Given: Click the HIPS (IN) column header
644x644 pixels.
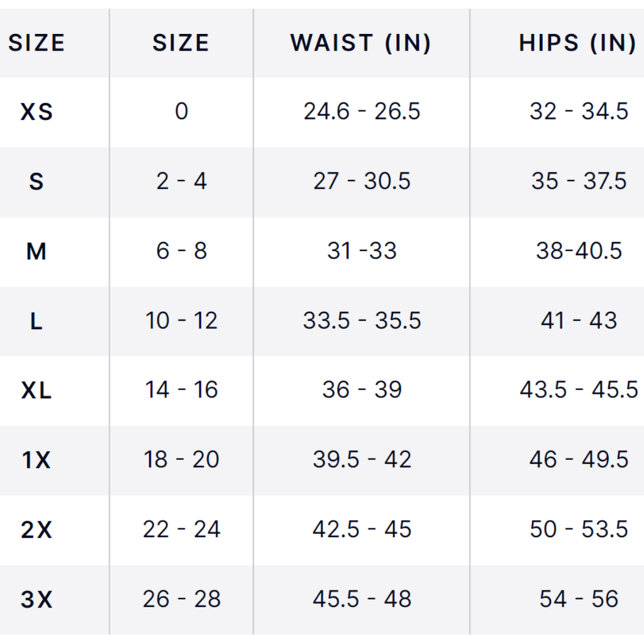Looking at the screenshot, I should [577, 43].
